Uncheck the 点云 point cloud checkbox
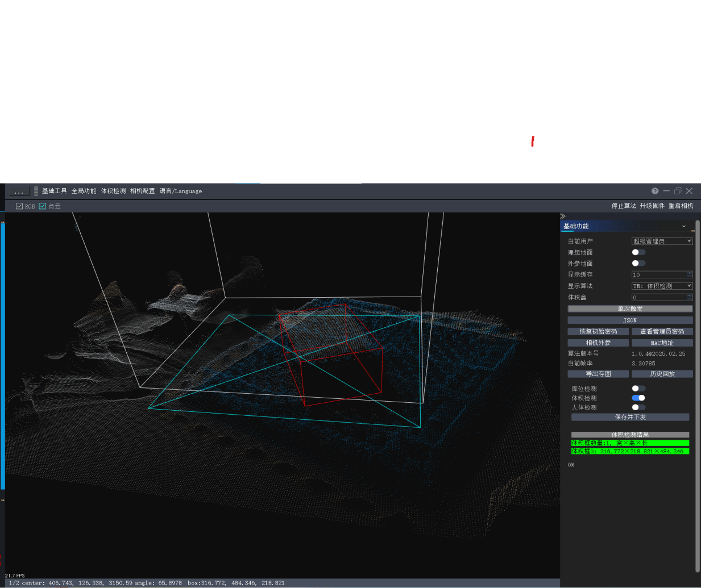Screen dimensions: 701x588 point(42,206)
